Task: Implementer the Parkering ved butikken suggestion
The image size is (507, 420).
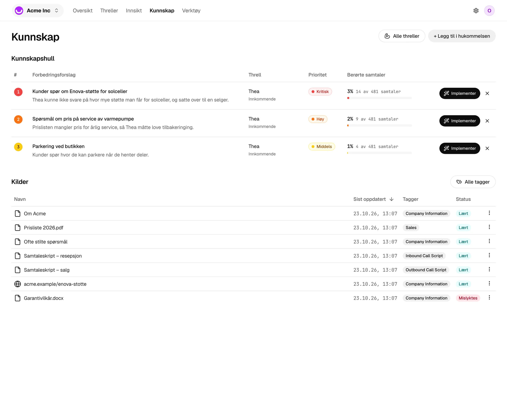Action: point(459,149)
